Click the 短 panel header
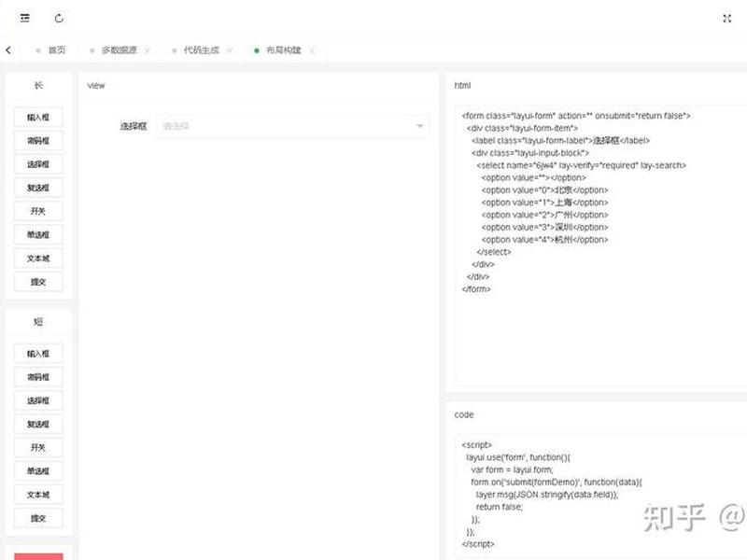747x560 pixels. point(38,322)
